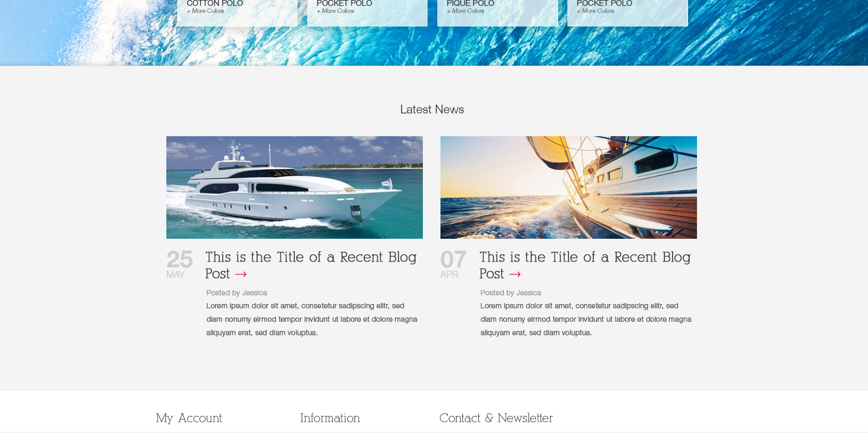Click Posted by Jessica under April post
Screen dimensions: 868x433
[510, 293]
